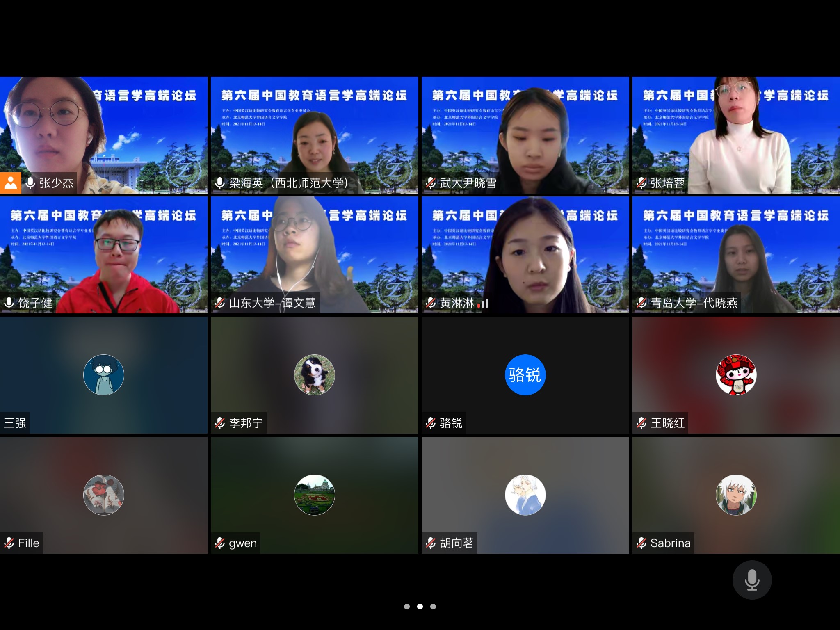Switch to the third page using its dot
Viewport: 840px width, 630px height.
coord(433,606)
